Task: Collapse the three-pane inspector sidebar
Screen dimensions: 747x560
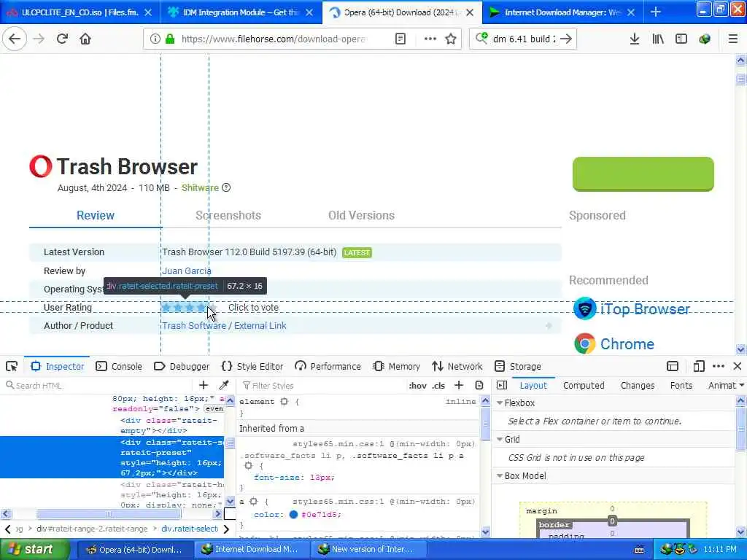Action: [502, 385]
